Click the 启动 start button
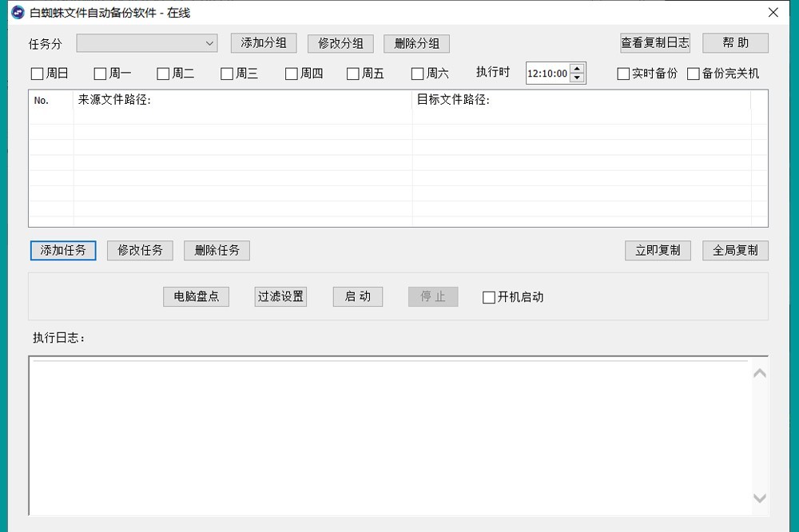This screenshot has height=532, width=799. pos(358,296)
